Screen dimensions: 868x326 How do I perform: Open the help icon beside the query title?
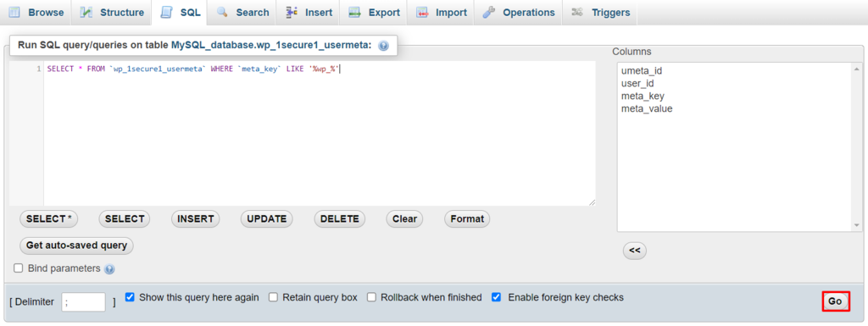click(x=384, y=46)
